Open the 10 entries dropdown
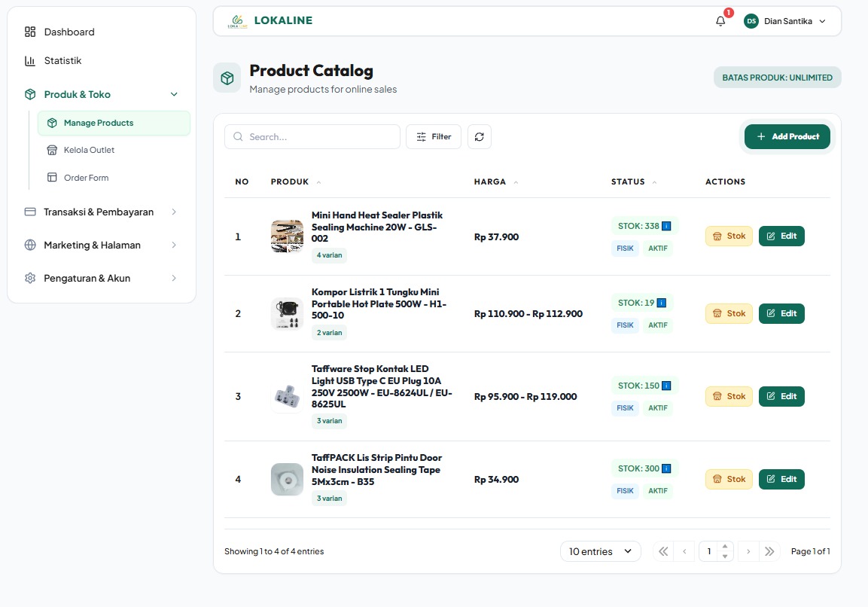This screenshot has height=607, width=868. (x=601, y=551)
